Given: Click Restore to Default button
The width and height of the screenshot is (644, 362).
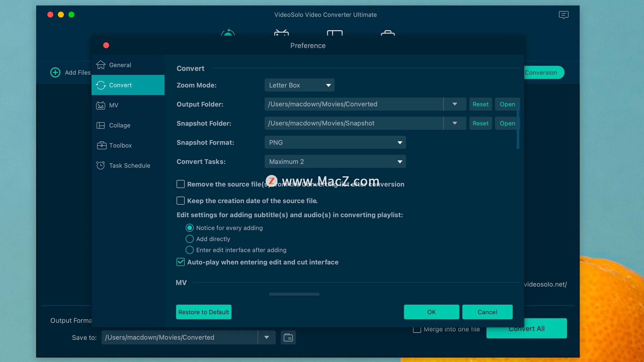Looking at the screenshot, I should tap(204, 312).
